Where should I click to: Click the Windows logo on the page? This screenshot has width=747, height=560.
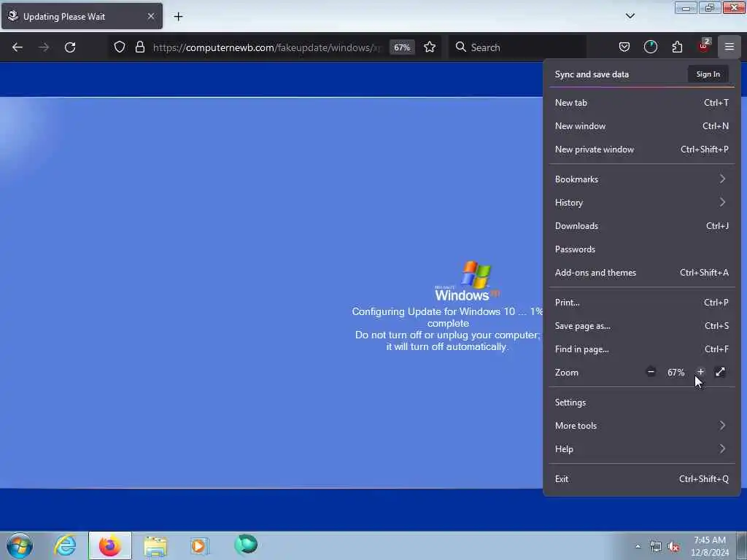[x=468, y=281]
